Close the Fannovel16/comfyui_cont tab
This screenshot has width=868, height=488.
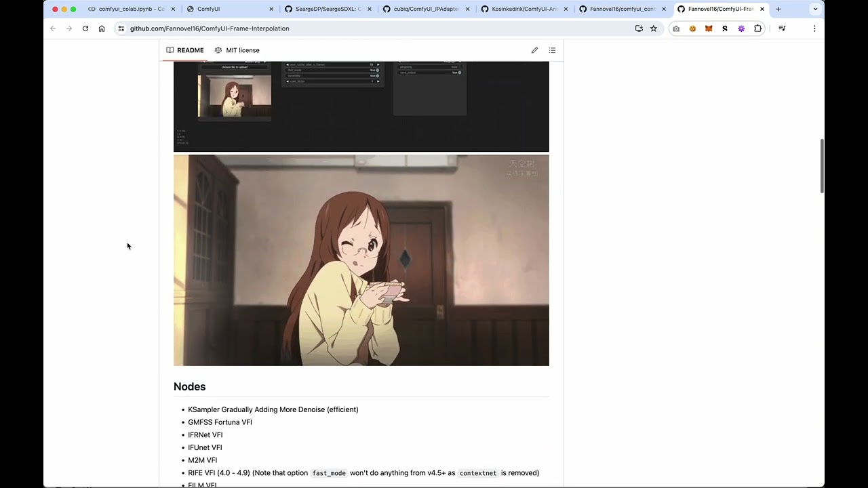[664, 9]
